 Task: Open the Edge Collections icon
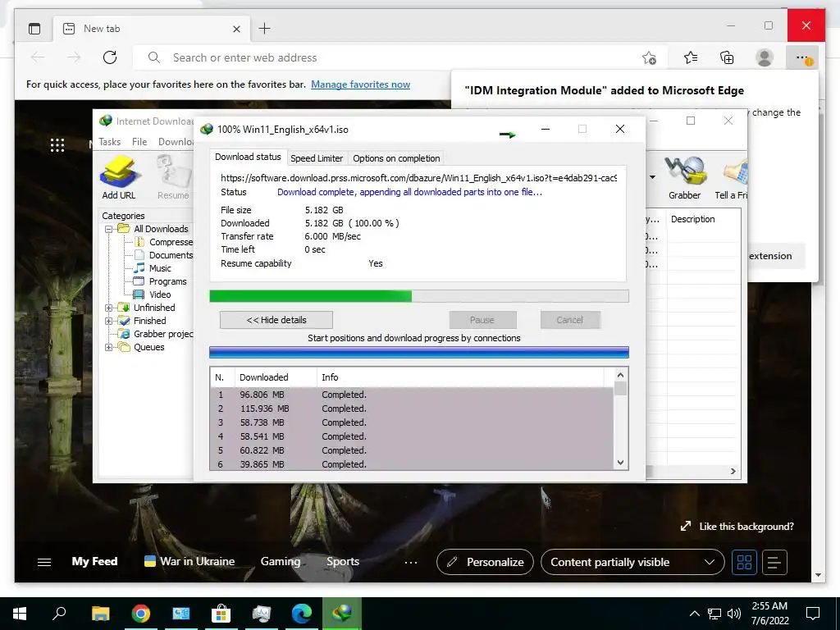coord(727,57)
